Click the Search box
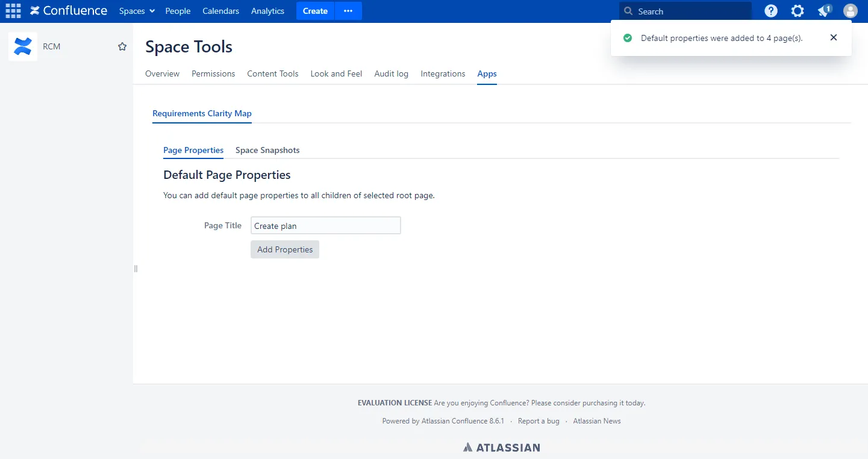The height and width of the screenshot is (459, 868). coord(685,11)
